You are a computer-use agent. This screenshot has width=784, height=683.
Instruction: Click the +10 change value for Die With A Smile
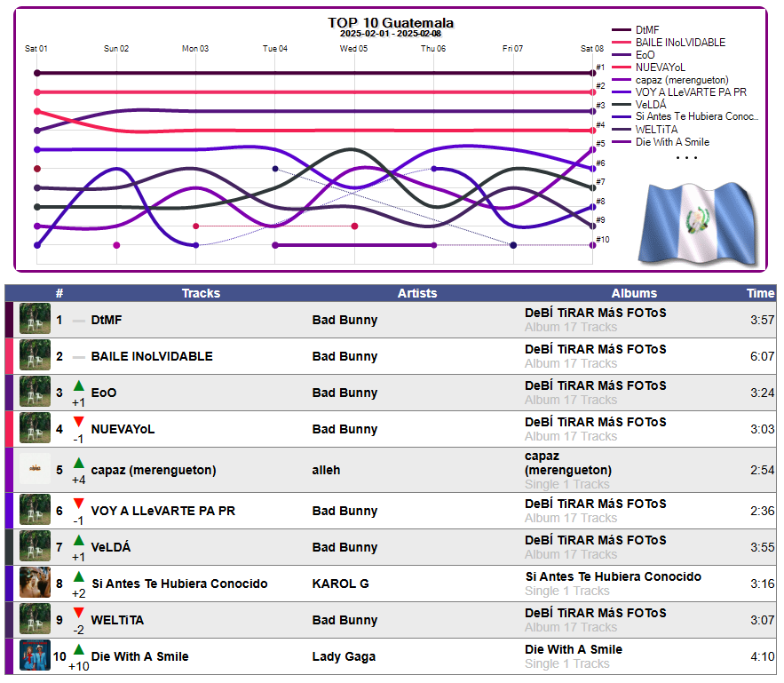pyautogui.click(x=78, y=666)
